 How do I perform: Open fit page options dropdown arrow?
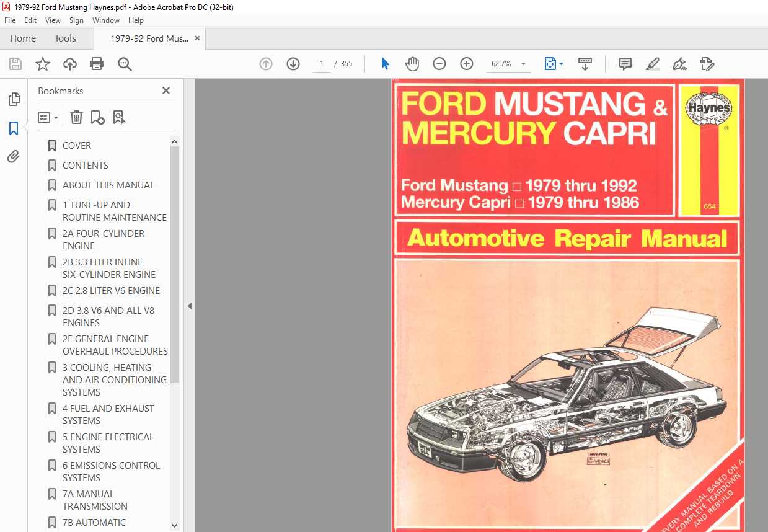coord(562,64)
